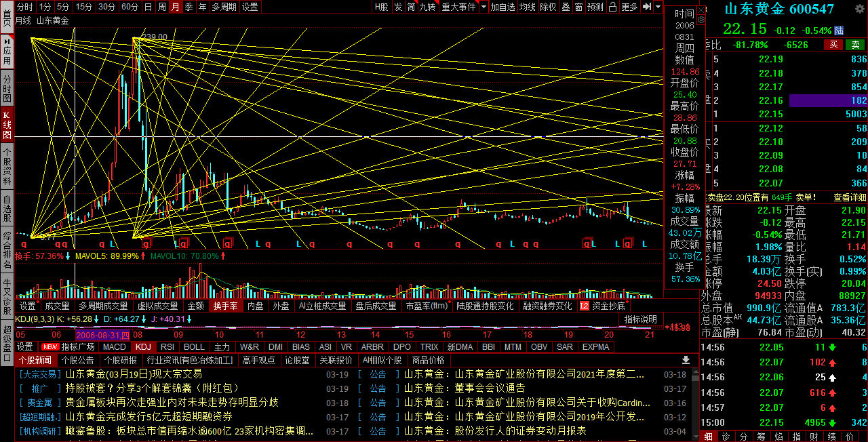This screenshot has height=442, width=868.
Task: Click the 加自选 add-to-watchlist button
Action: coord(502,7)
